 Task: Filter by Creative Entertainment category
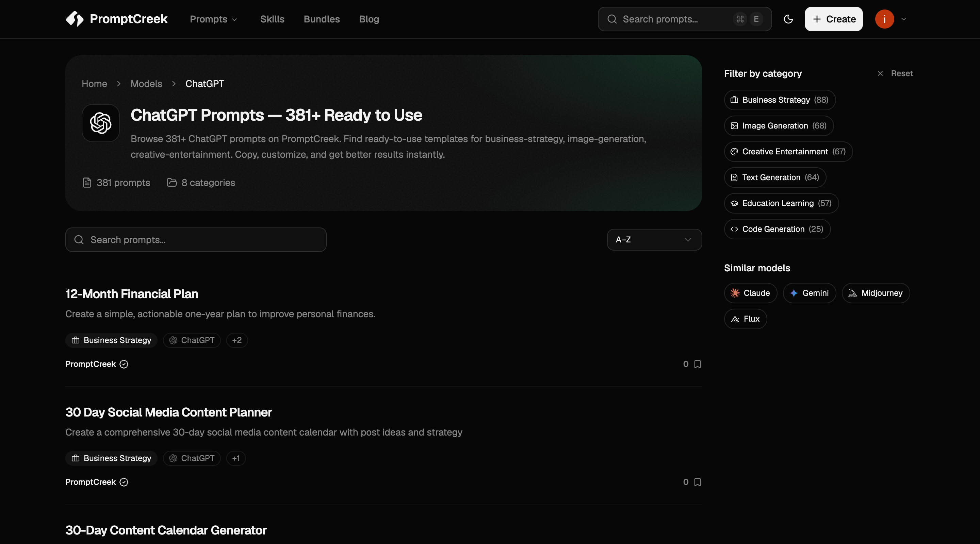pos(788,152)
